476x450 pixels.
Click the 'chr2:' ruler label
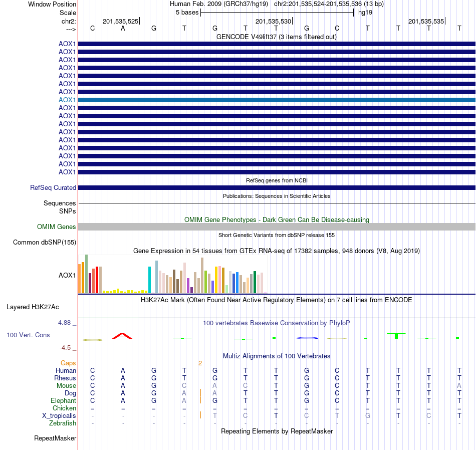69,21
